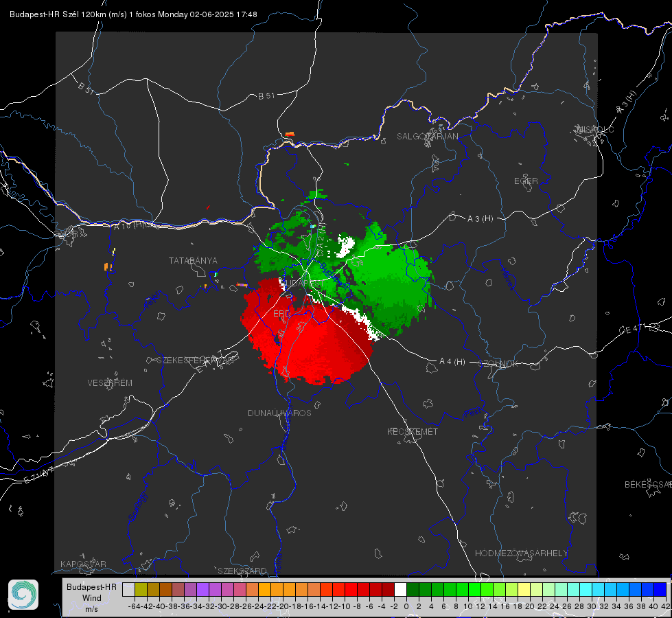Click the BÉKÉSCSABA label at right edge
This screenshot has width=672, height=618.
tap(648, 484)
